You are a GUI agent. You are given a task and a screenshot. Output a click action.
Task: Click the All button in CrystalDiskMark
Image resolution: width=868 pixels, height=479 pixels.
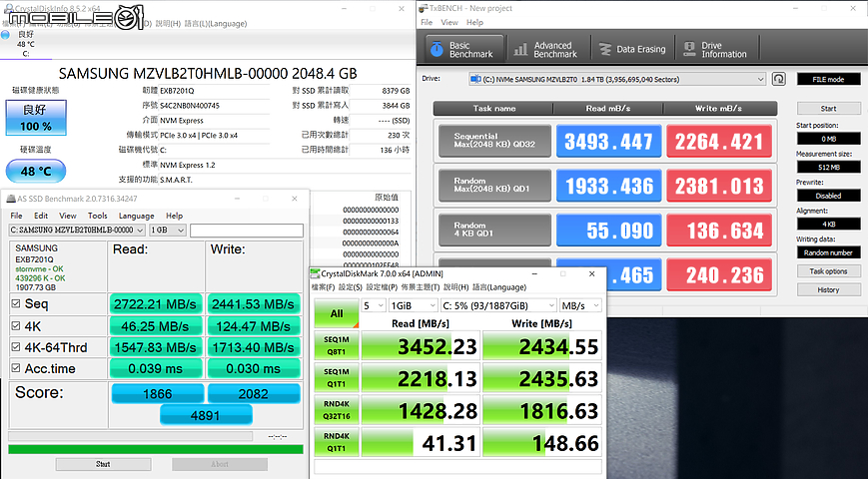click(x=337, y=313)
